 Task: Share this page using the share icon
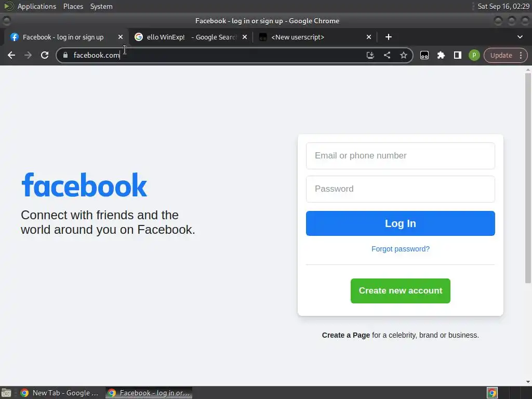tap(387, 55)
